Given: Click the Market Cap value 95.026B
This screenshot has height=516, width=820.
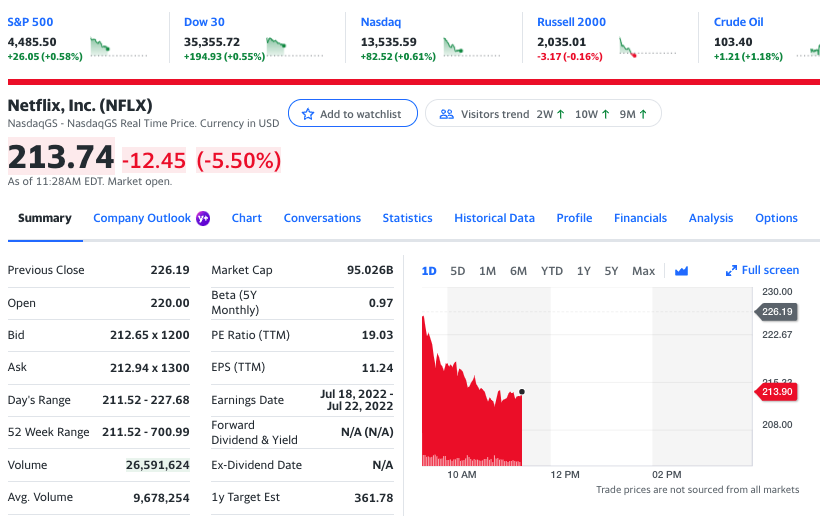Looking at the screenshot, I should pos(370,270).
